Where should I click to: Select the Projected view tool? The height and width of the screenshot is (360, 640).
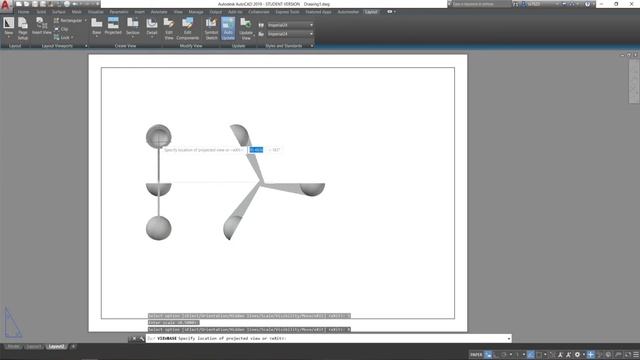[x=113, y=26]
